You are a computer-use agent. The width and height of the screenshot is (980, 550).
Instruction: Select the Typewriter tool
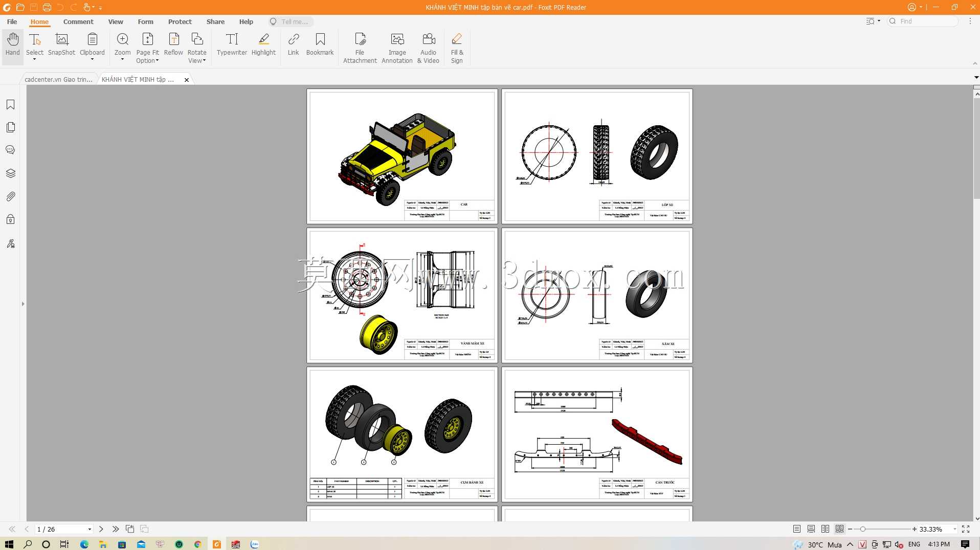232,44
